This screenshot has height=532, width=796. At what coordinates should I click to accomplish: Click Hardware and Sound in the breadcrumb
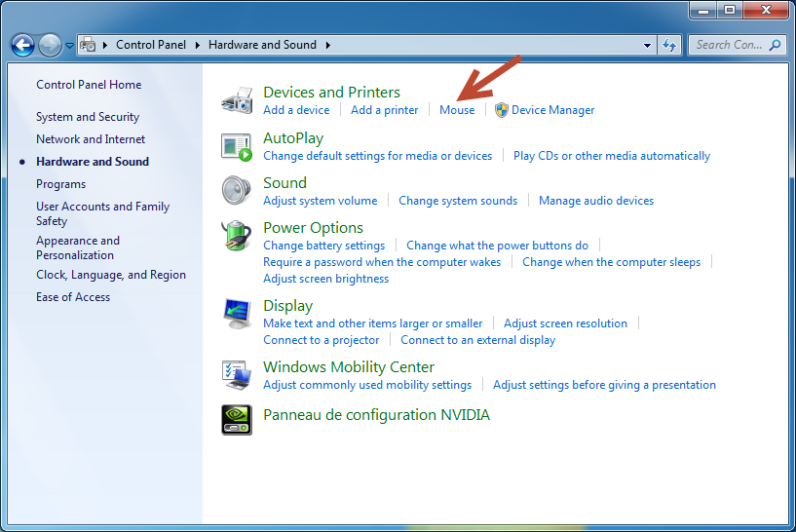click(x=262, y=45)
